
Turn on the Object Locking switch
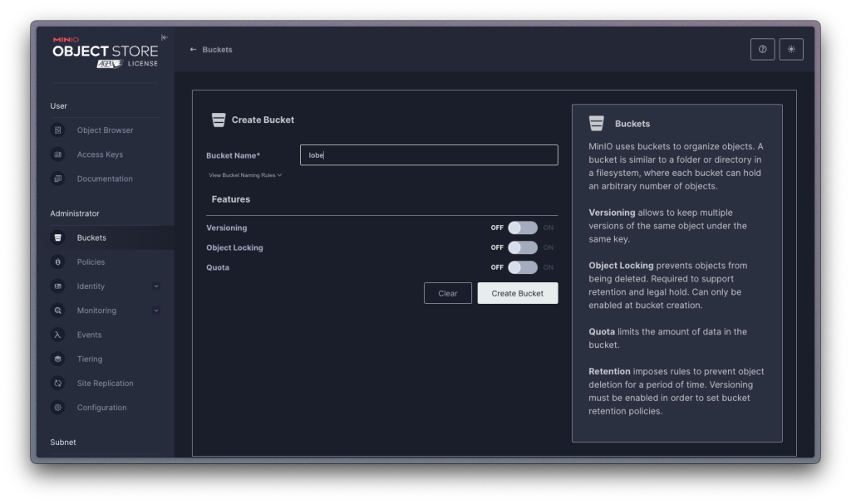pyautogui.click(x=523, y=247)
